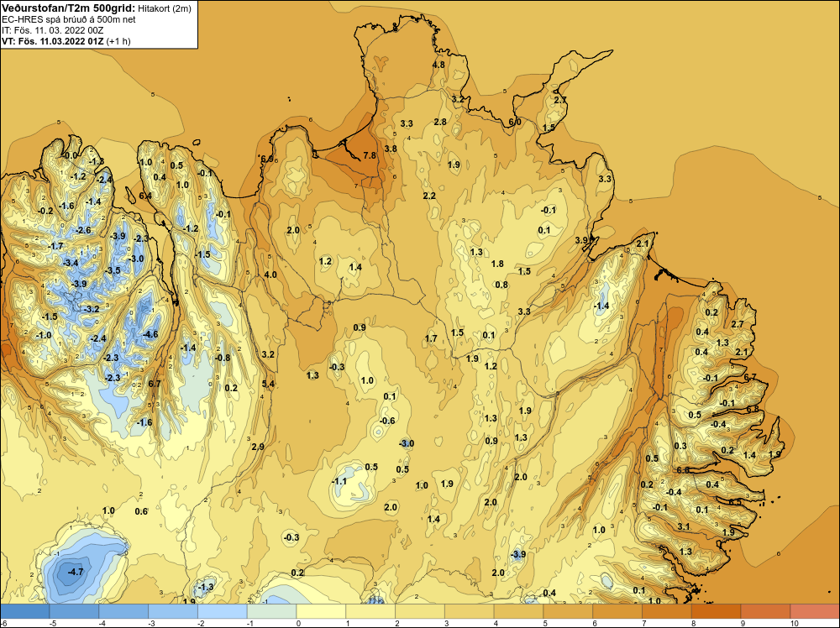The height and width of the screenshot is (628, 840).
Task: Click the -4.6 temperature value
Action: pos(150,334)
